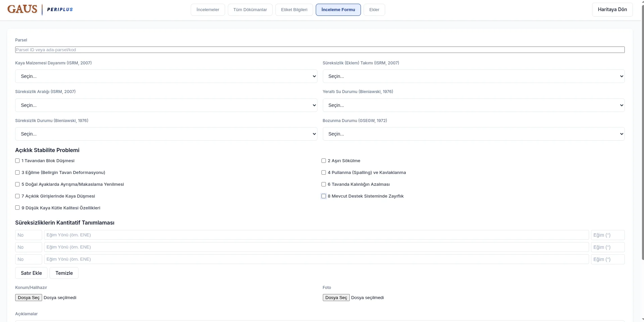Enable 7 Açıklık Girişlerinde Kaya Düşmesi
This screenshot has width=644, height=322.
point(17,196)
